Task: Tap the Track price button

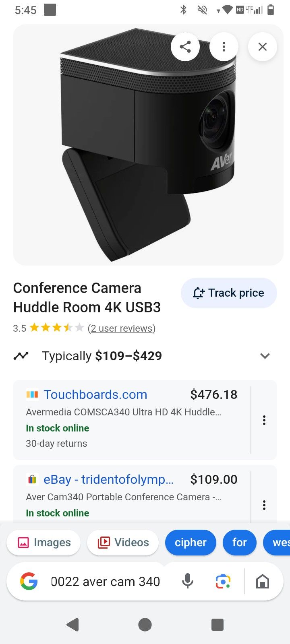Action: (229, 293)
